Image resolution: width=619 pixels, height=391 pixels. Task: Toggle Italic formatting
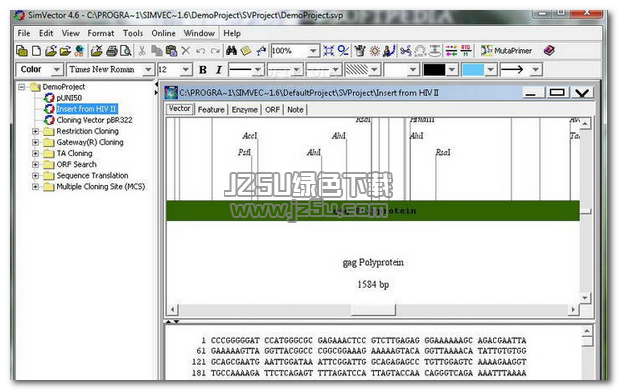point(219,70)
